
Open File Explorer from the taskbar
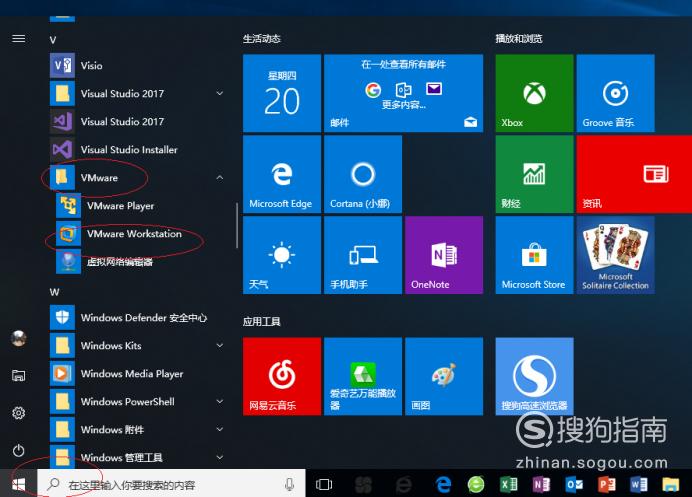point(670,484)
